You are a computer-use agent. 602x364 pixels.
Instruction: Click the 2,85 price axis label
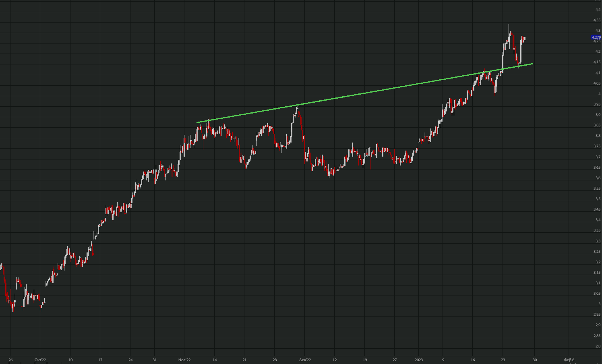tap(597, 336)
